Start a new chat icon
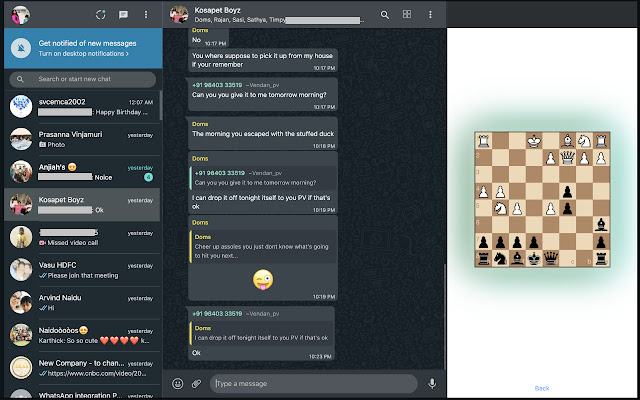The width and height of the screenshot is (640, 400). (123, 15)
